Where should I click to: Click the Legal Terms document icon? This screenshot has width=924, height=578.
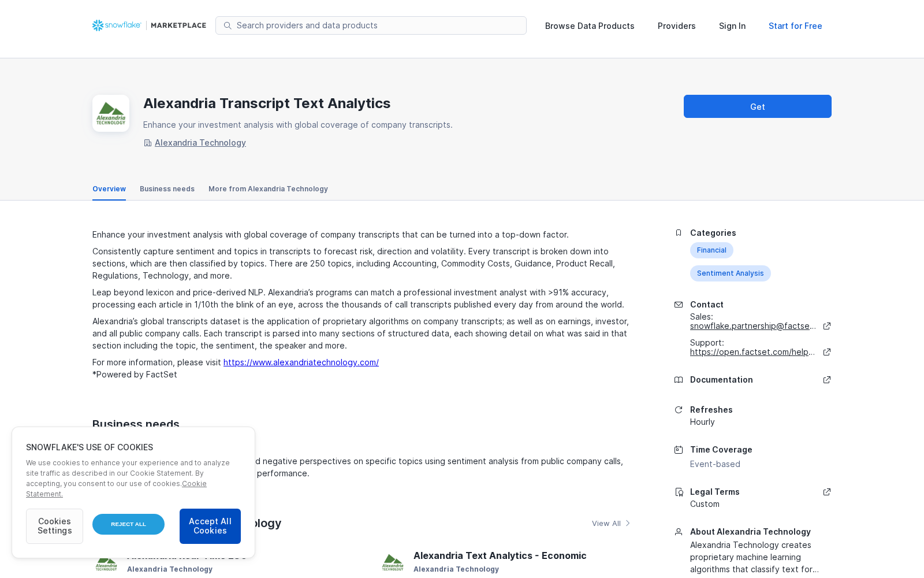679,492
